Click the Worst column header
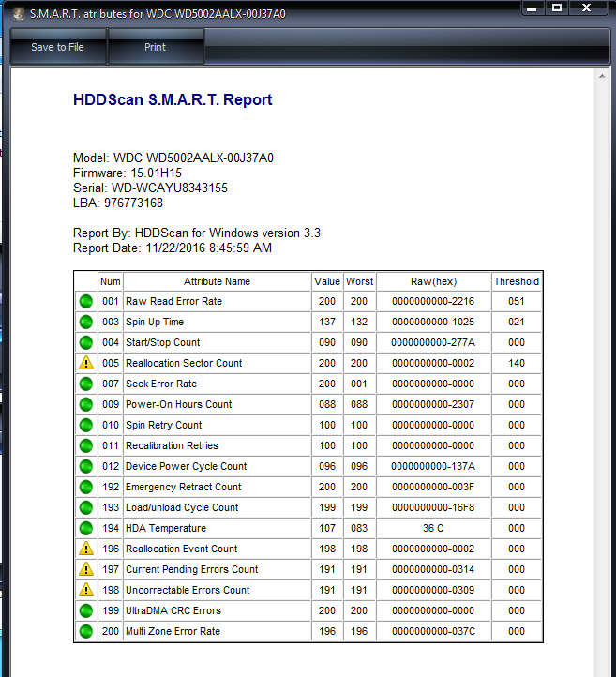The width and height of the screenshot is (616, 677). [359, 281]
